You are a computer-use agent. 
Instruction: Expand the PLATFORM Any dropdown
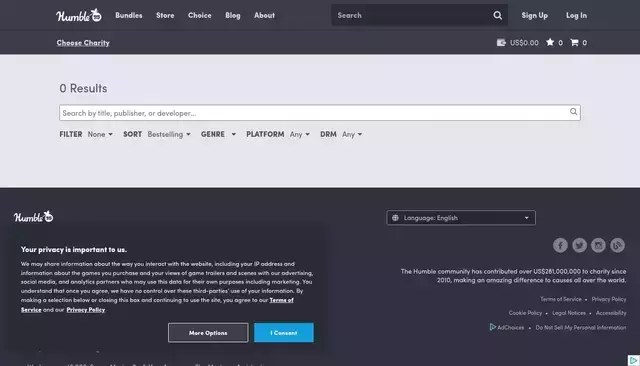coord(300,134)
